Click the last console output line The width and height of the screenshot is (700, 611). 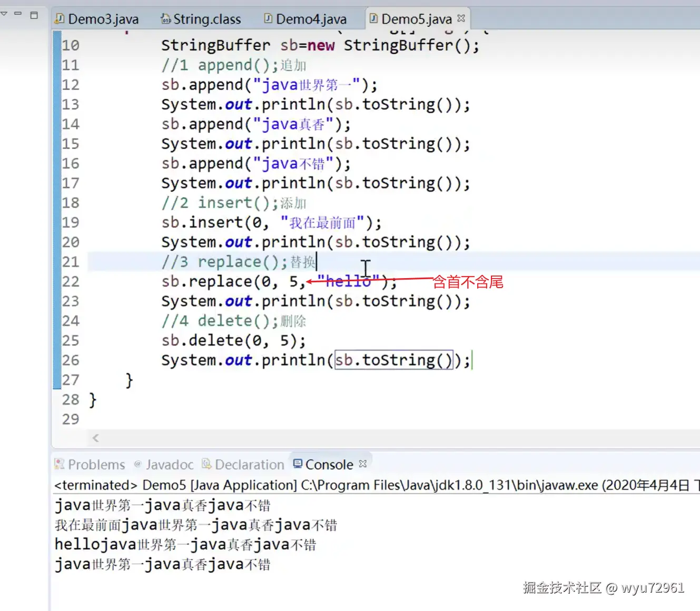pos(163,565)
